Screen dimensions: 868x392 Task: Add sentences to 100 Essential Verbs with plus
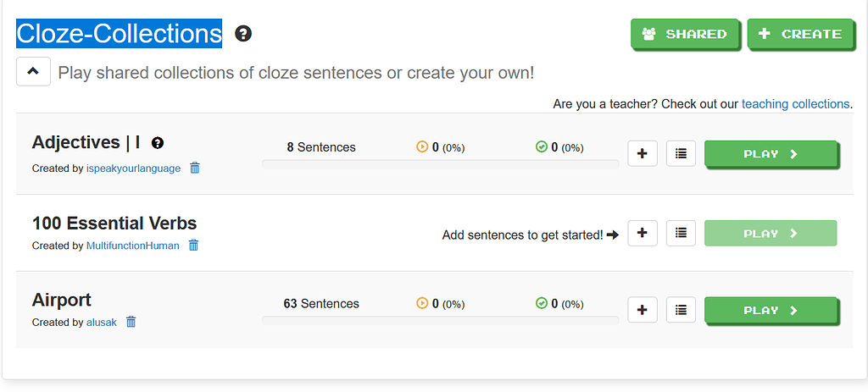[643, 234]
